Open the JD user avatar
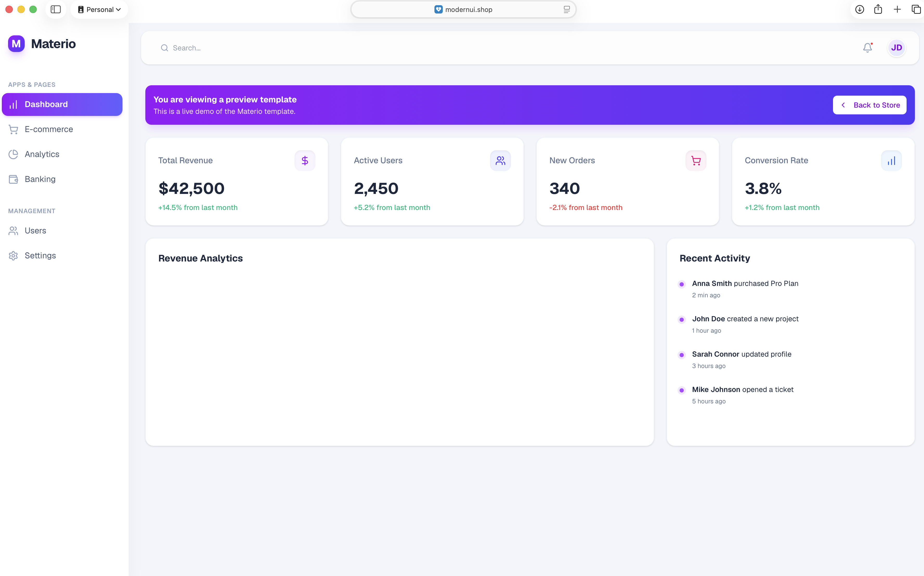The height and width of the screenshot is (576, 924). tap(896, 48)
